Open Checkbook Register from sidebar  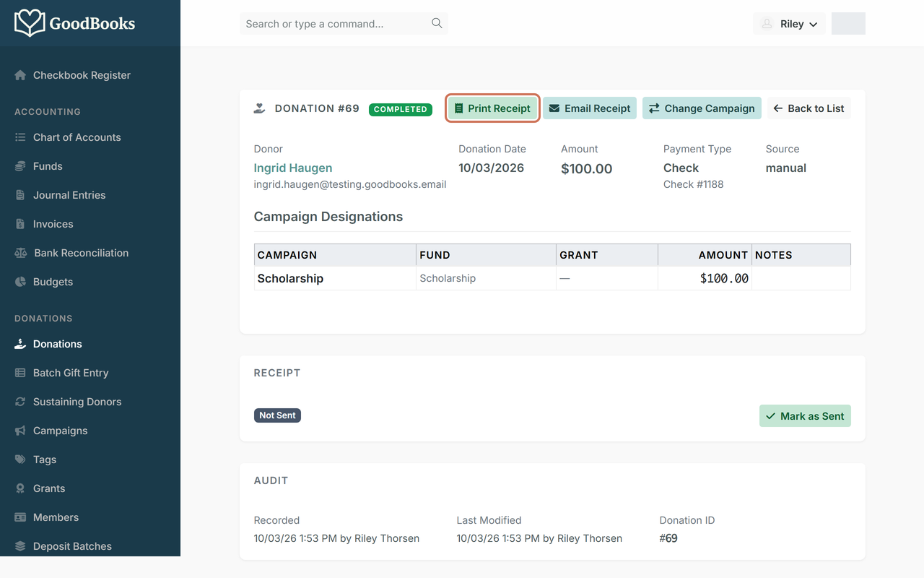[x=90, y=75]
